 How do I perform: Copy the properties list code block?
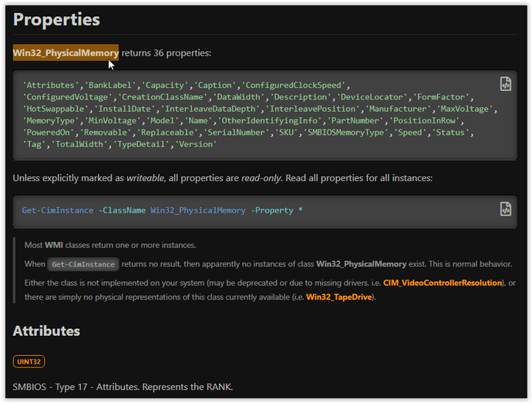pos(505,84)
